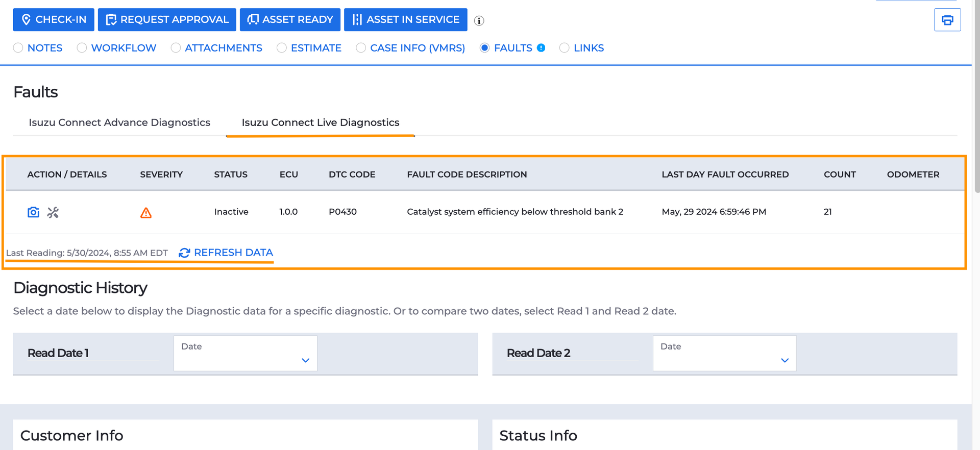This screenshot has height=450, width=980.
Task: Click the blue alert badge next to Faults
Action: click(541, 48)
